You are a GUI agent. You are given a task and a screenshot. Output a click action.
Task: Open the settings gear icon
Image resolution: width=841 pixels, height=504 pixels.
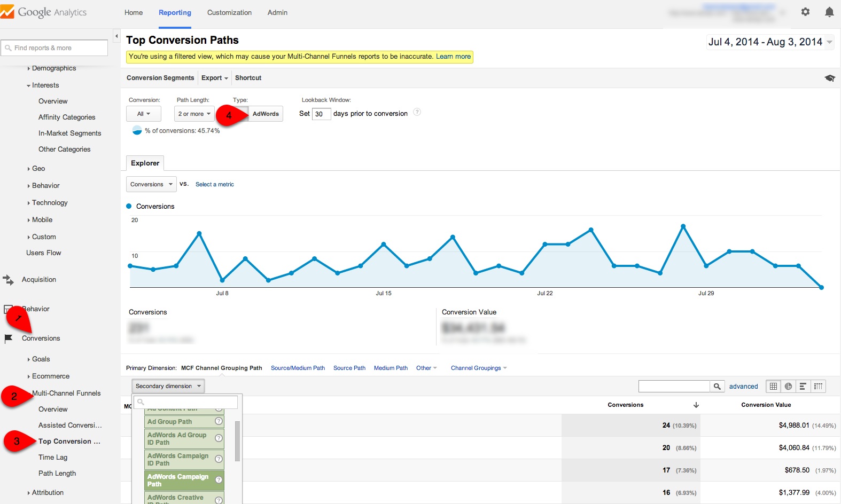point(805,12)
